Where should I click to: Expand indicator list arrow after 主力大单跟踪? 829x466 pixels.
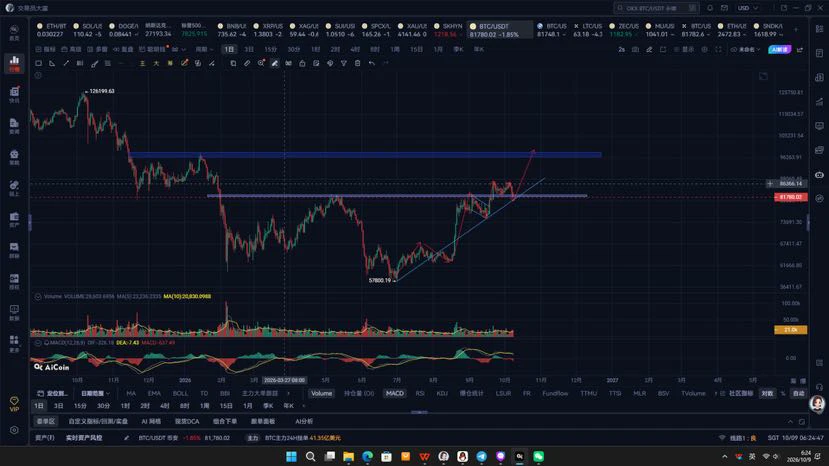pyautogui.click(x=288, y=393)
